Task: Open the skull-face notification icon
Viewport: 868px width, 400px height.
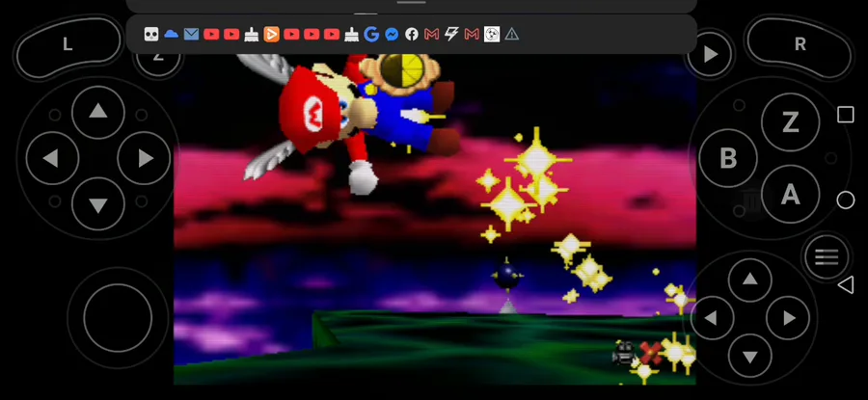Action: pyautogui.click(x=151, y=35)
